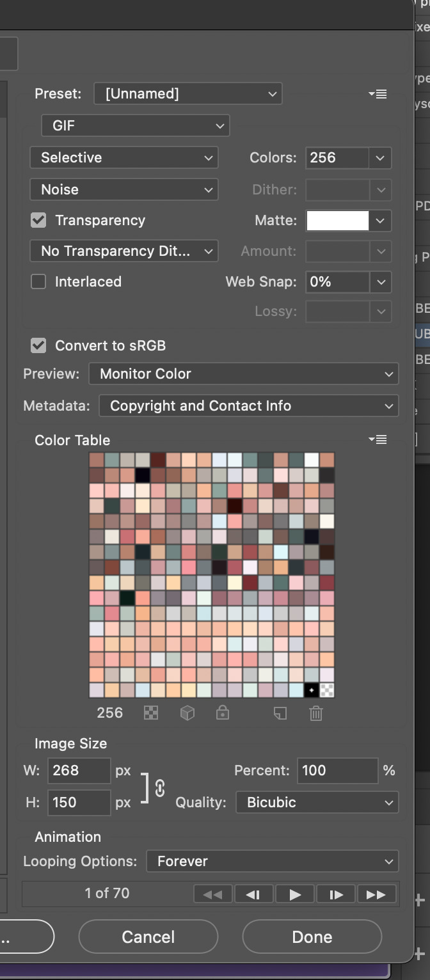Image resolution: width=430 pixels, height=980 pixels.
Task: Select the black swatch in the color table
Action: 312,690
